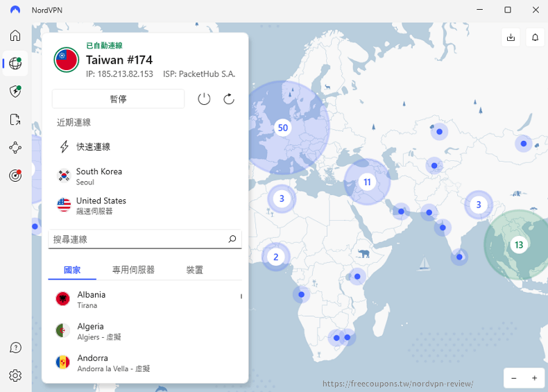Open the notifications bell icon
The height and width of the screenshot is (392, 548).
tap(535, 37)
